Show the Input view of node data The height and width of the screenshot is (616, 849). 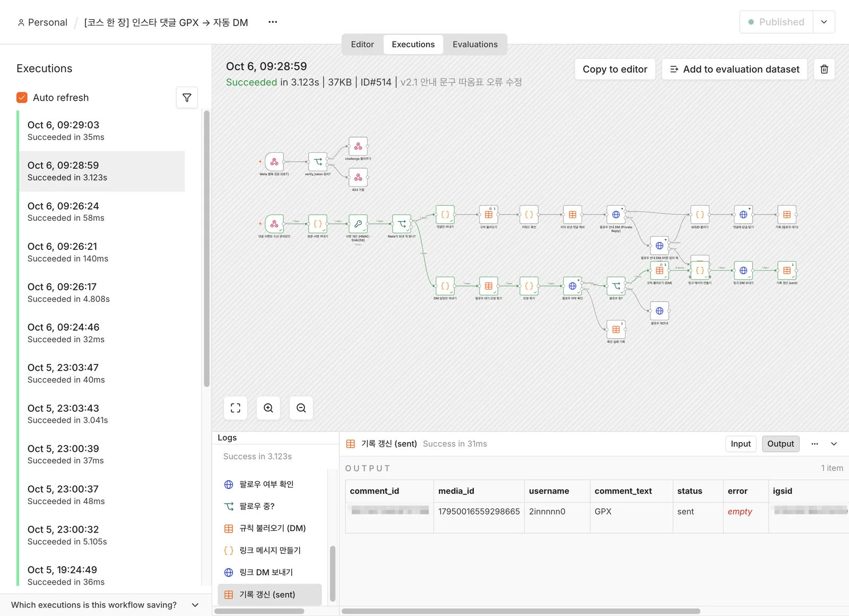point(741,444)
